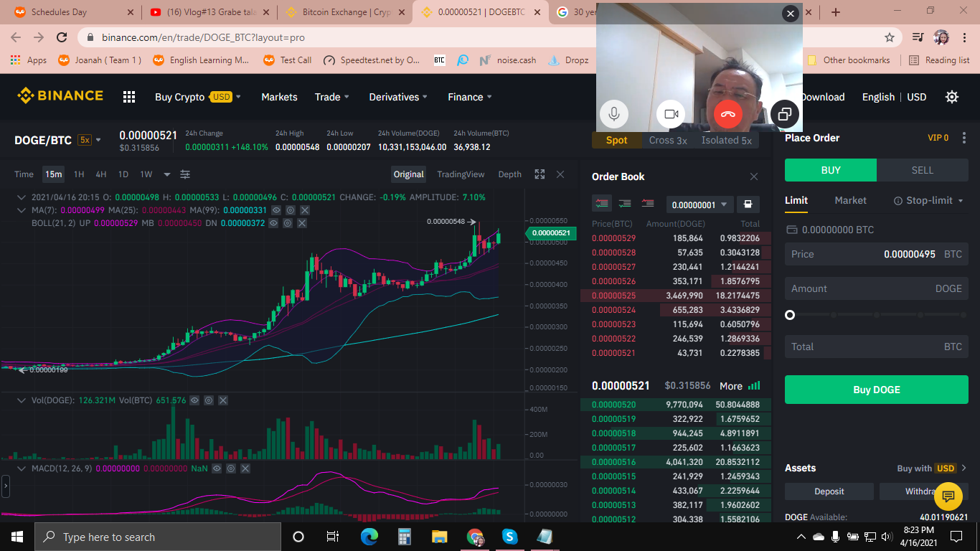This screenshot has height=551, width=980.
Task: Close the Order Book panel
Action: [x=754, y=176]
